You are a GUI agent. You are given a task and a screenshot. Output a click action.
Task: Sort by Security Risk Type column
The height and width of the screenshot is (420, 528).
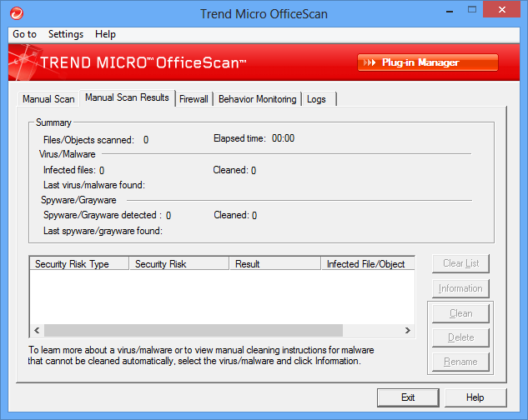pyautogui.click(x=79, y=264)
